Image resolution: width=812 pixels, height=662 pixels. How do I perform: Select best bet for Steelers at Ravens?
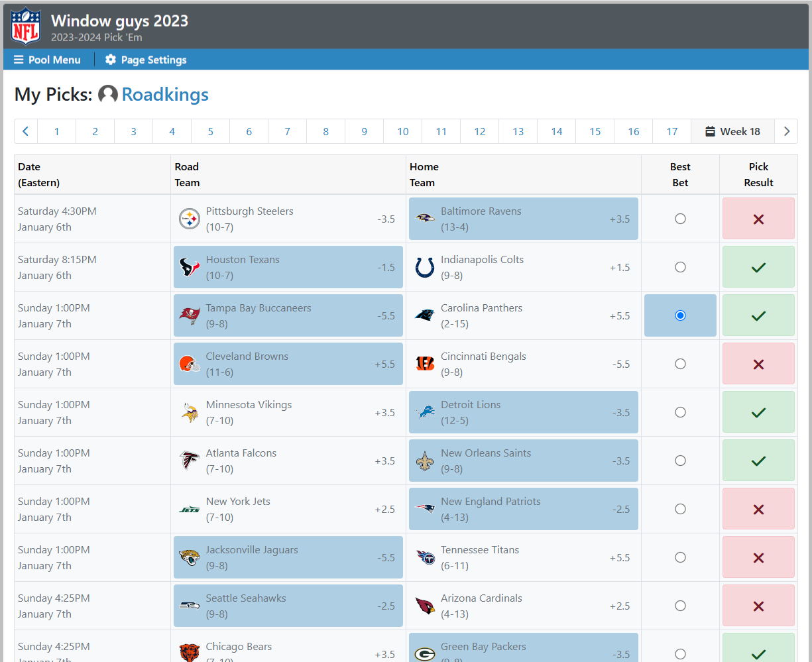click(x=680, y=219)
